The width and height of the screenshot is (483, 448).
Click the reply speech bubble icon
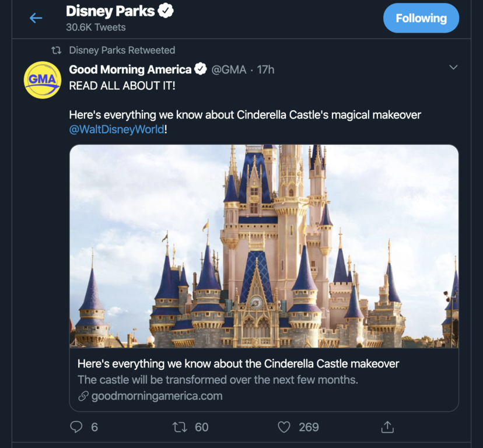pos(76,427)
